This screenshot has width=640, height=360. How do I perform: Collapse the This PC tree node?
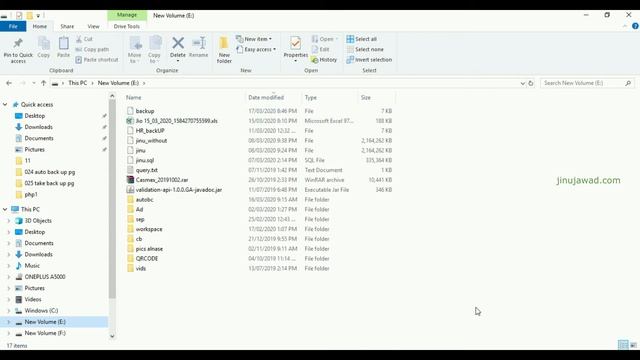[5, 209]
